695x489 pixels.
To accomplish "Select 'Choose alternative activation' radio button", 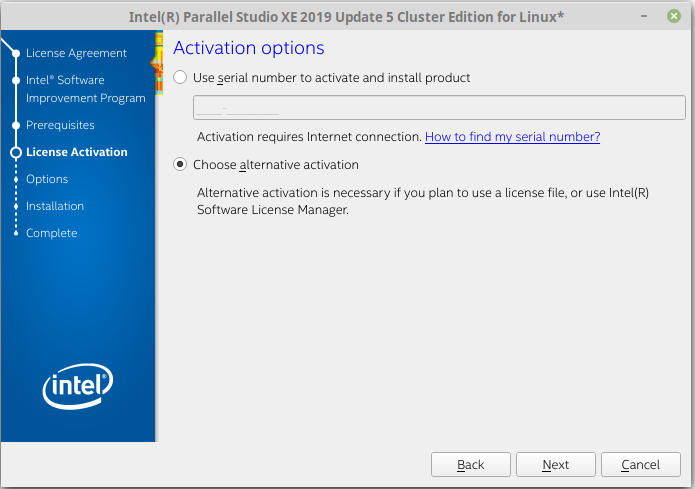I will (x=180, y=165).
